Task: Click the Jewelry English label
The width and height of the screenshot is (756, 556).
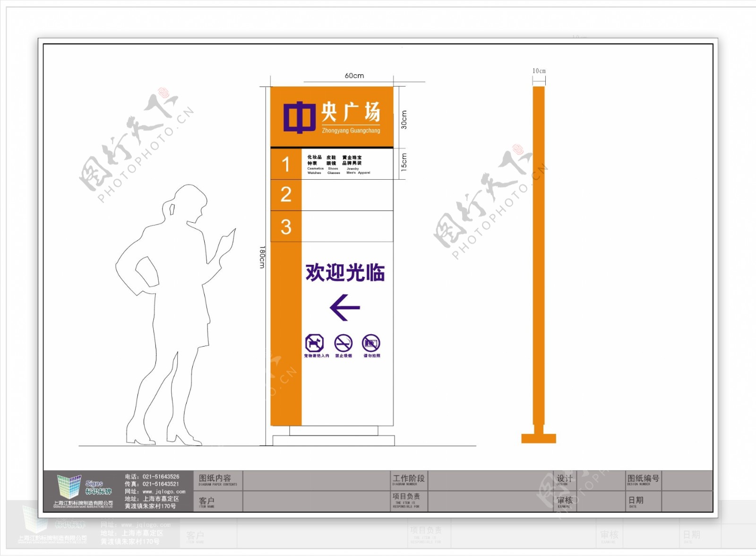Action: 353,168
